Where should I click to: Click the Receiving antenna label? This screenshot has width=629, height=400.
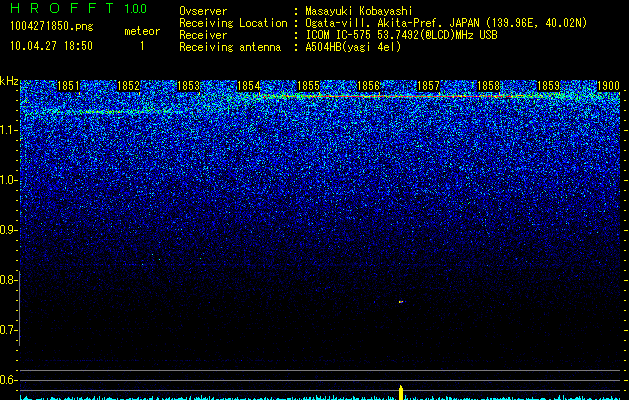230,47
